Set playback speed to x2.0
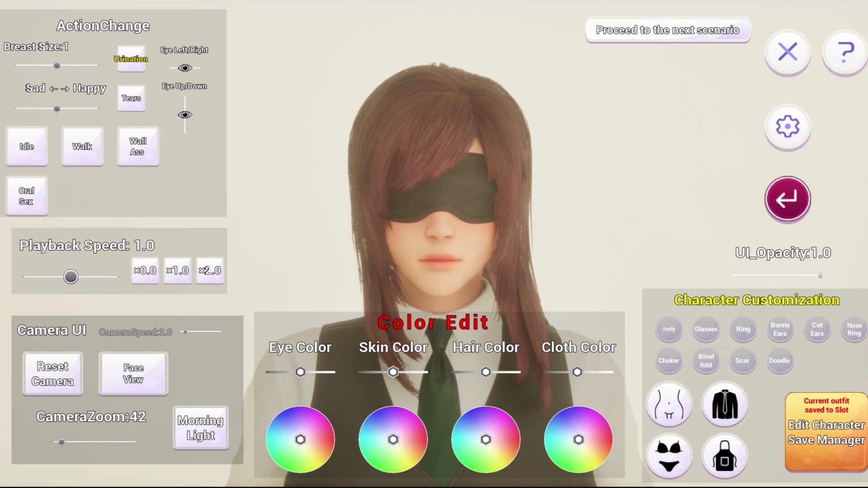The image size is (868, 488). click(210, 270)
